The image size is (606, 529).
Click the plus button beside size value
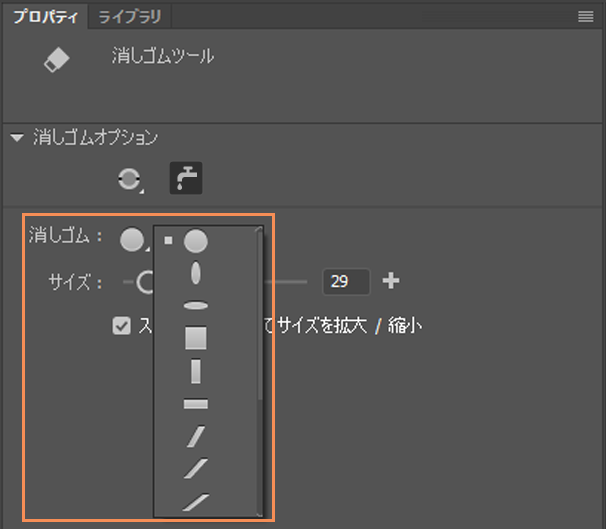click(391, 281)
